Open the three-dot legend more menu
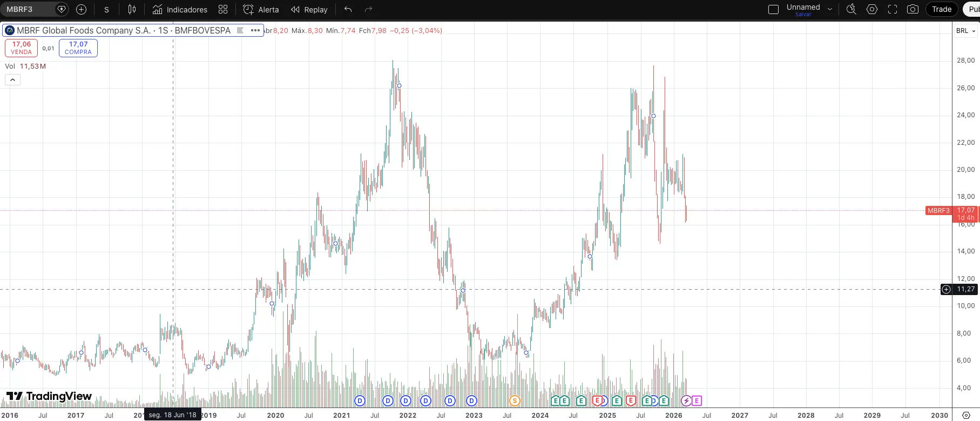The width and height of the screenshot is (980, 421). [255, 30]
